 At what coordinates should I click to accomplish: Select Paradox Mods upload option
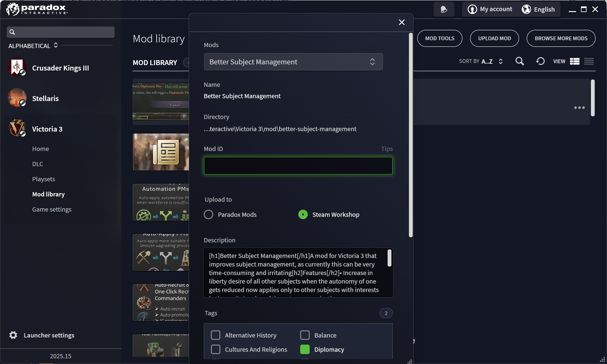208,215
